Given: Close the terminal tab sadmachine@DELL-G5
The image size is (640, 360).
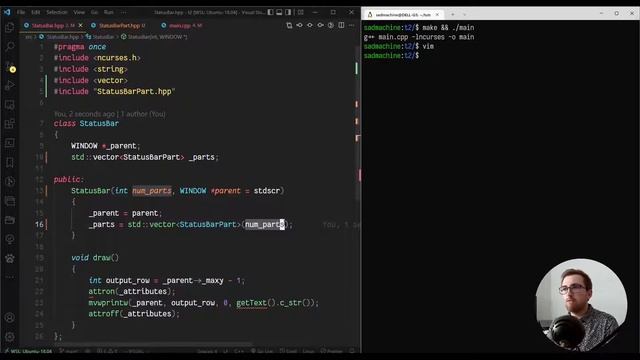Looking at the screenshot, I should [437, 14].
